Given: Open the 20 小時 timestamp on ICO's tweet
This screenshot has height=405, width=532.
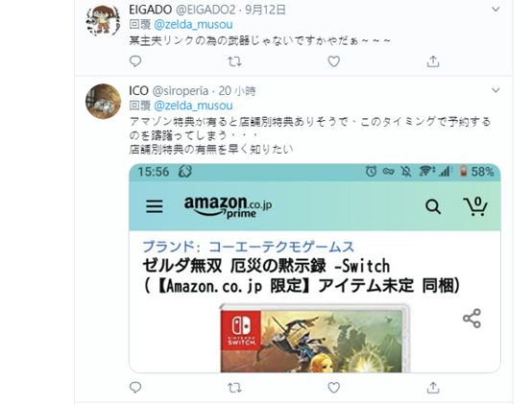Looking at the screenshot, I should pos(237,91).
